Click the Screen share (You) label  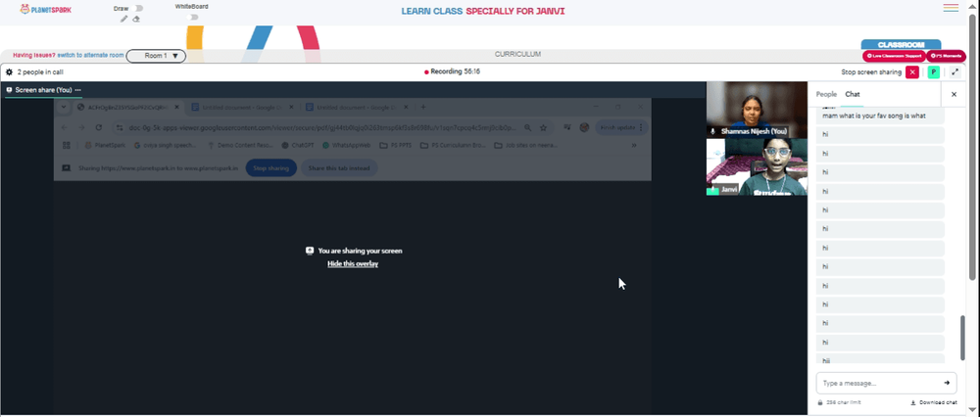pyautogui.click(x=42, y=90)
